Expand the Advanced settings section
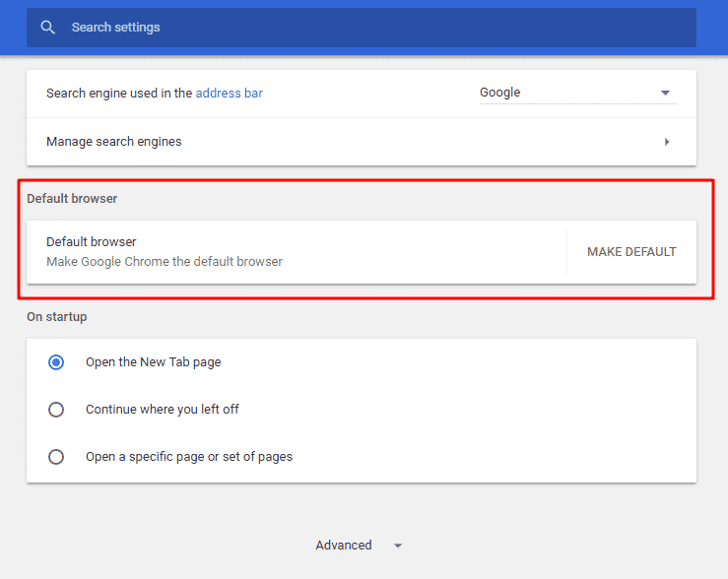 (344, 546)
